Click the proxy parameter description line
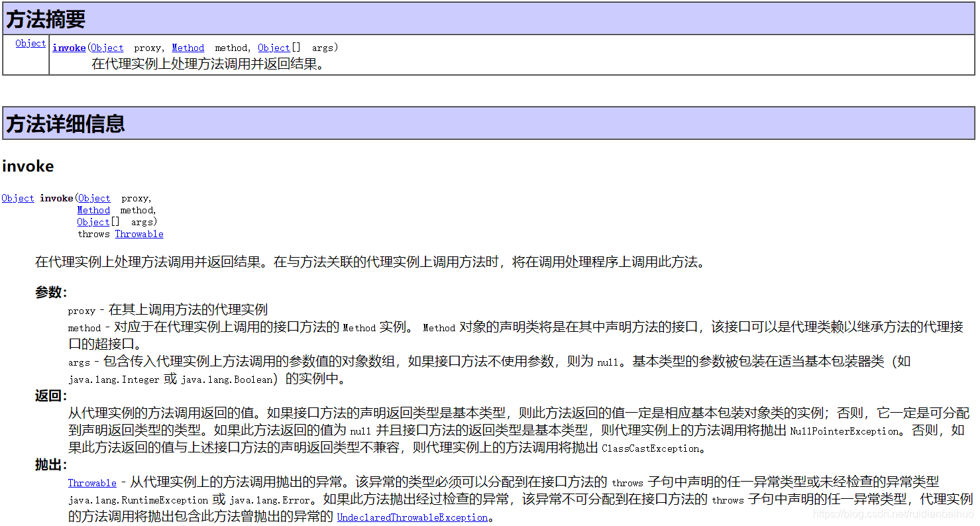 (168, 309)
